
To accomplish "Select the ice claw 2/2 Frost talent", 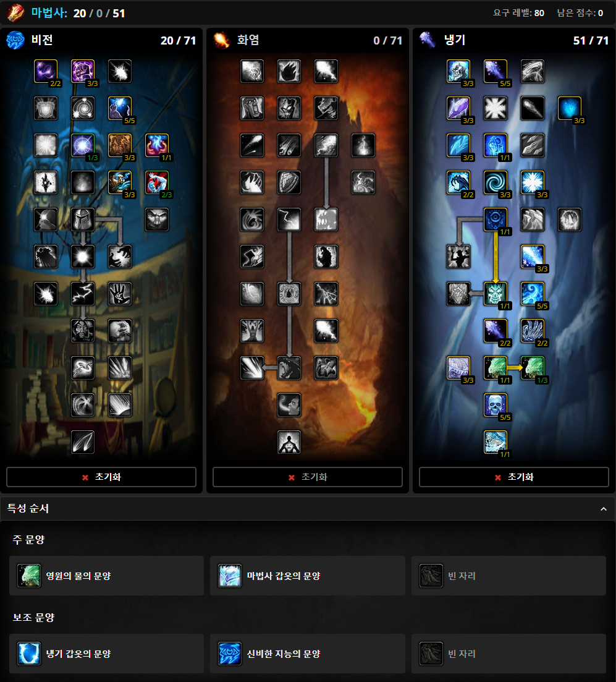I will point(533,331).
